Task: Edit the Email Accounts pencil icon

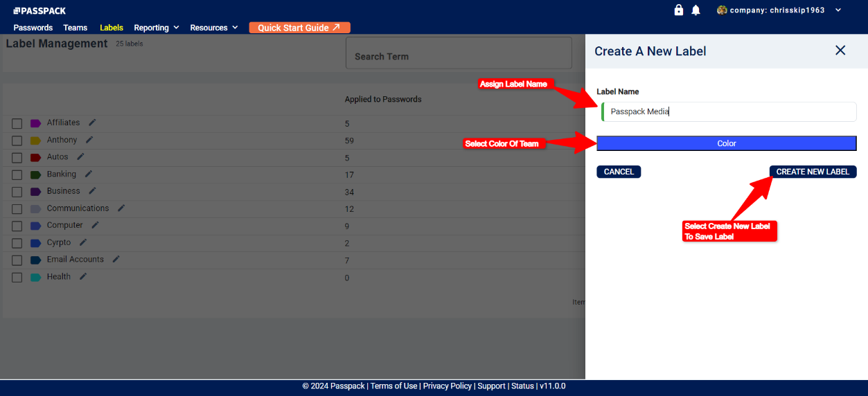Action: (x=116, y=259)
